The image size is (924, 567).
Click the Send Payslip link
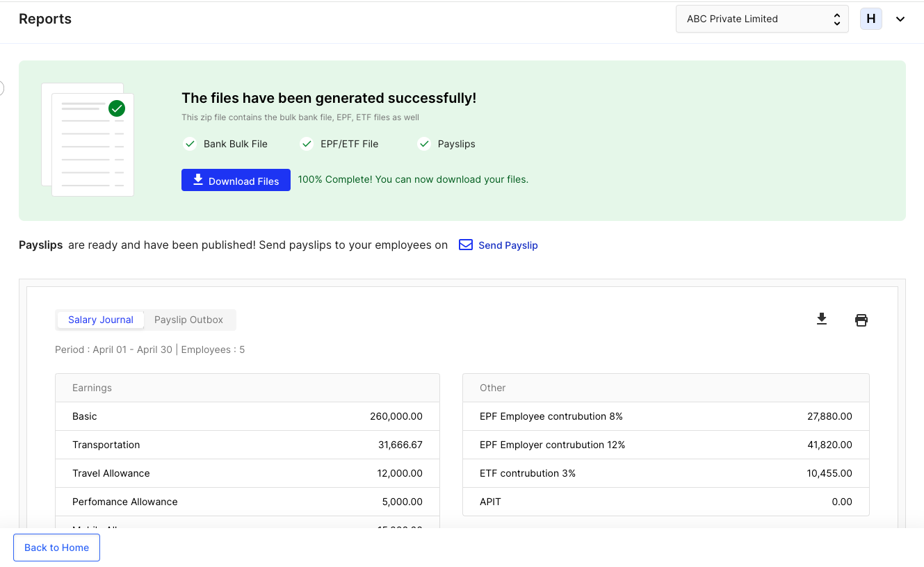[x=508, y=245]
